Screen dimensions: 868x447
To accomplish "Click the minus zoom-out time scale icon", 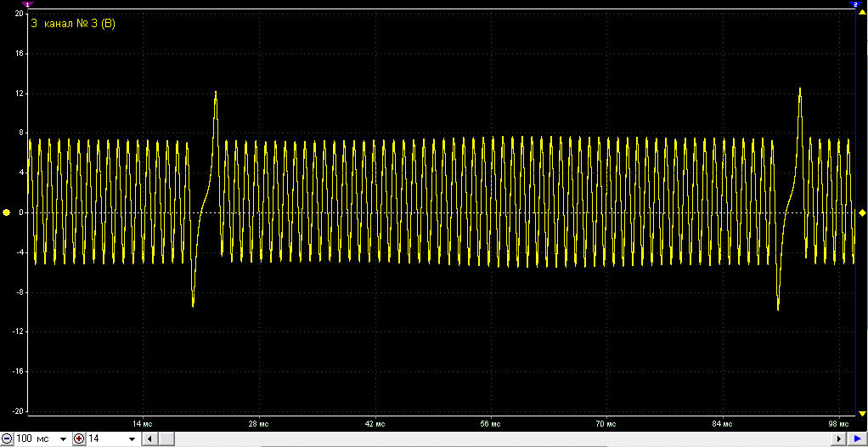I will [7, 439].
